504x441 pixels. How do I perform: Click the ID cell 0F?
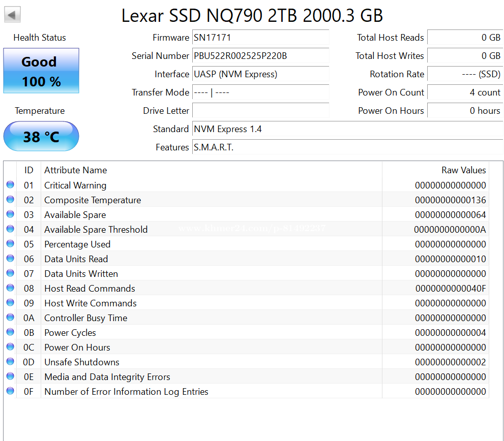click(x=28, y=392)
